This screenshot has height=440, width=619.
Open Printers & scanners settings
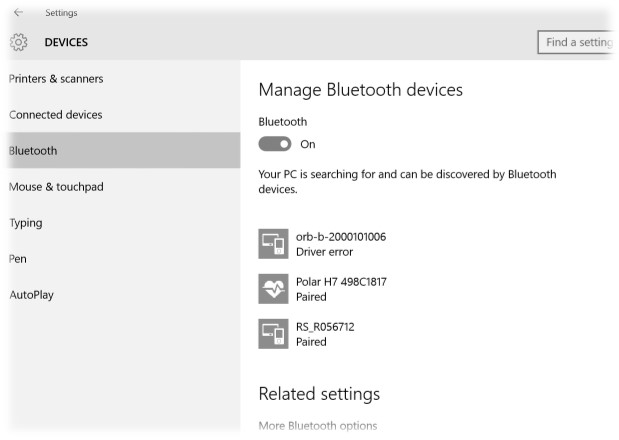tap(56, 79)
